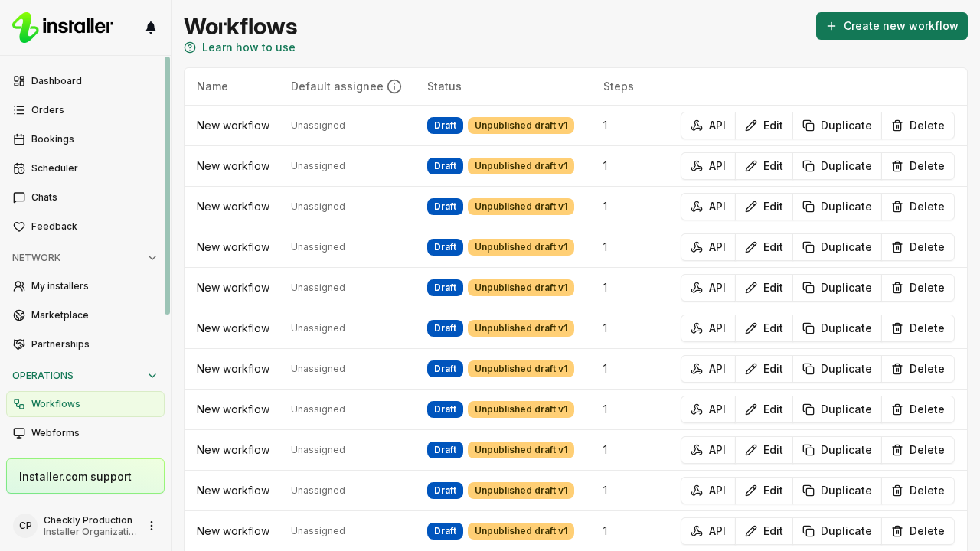Click the first row's Unpublished draft v1 badge
Viewport: 980px width, 551px height.
(521, 126)
